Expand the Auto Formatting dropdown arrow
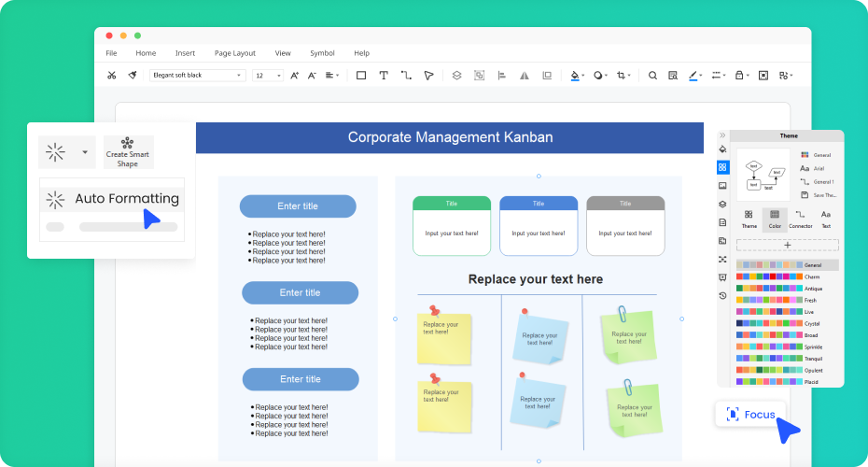Screen dimensions: 868x467 pyautogui.click(x=85, y=152)
